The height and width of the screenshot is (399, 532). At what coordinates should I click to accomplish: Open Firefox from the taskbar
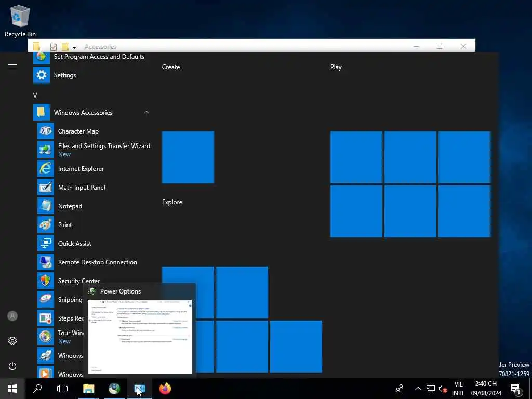click(165, 389)
